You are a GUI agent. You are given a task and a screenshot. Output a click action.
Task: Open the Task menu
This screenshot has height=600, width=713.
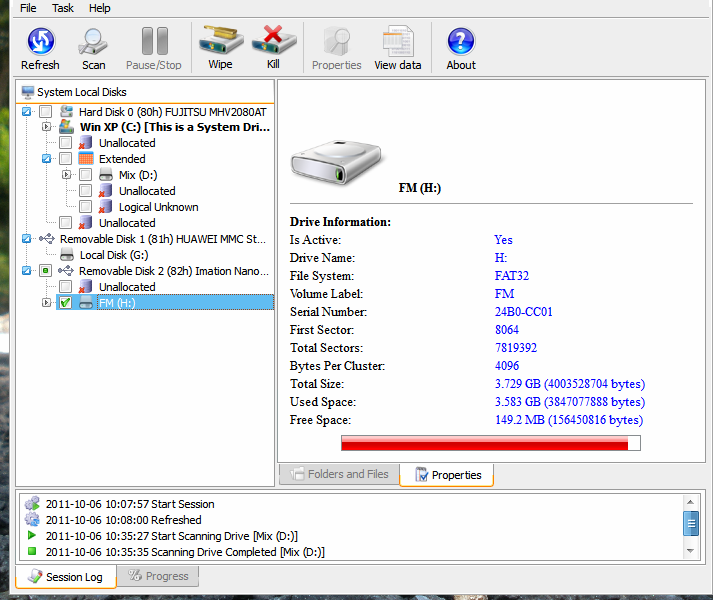click(63, 8)
